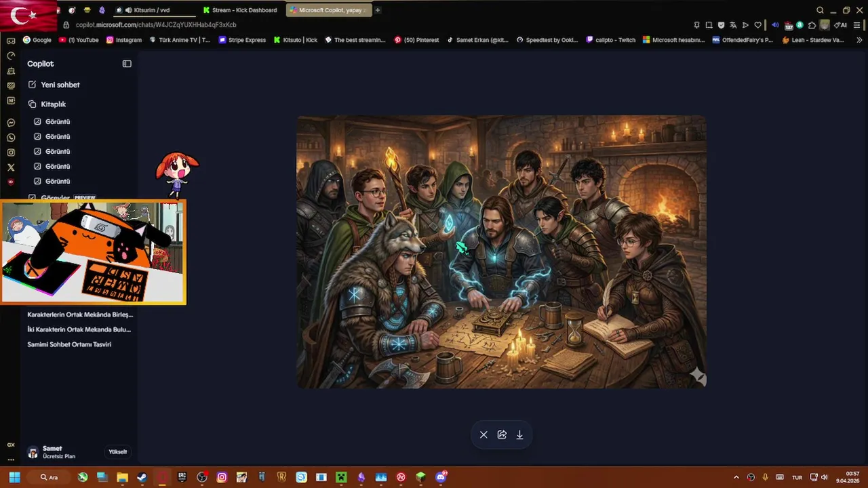Open a new browser tab
This screenshot has height=488, width=868.
coord(378,10)
